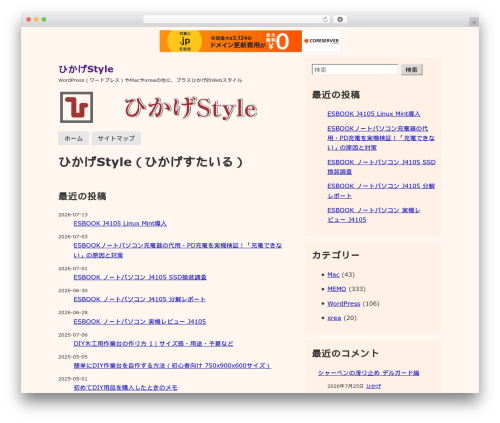
Task: Click the 検索 search button
Action: [412, 70]
